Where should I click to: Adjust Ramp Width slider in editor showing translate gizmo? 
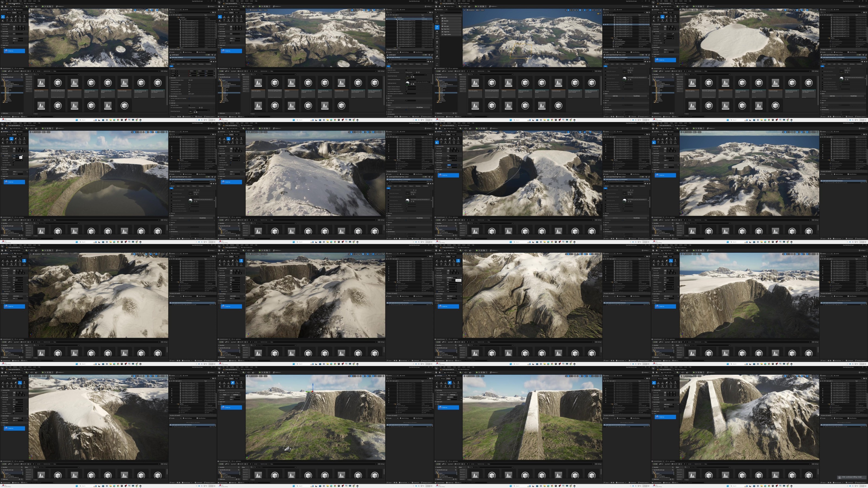235,397
